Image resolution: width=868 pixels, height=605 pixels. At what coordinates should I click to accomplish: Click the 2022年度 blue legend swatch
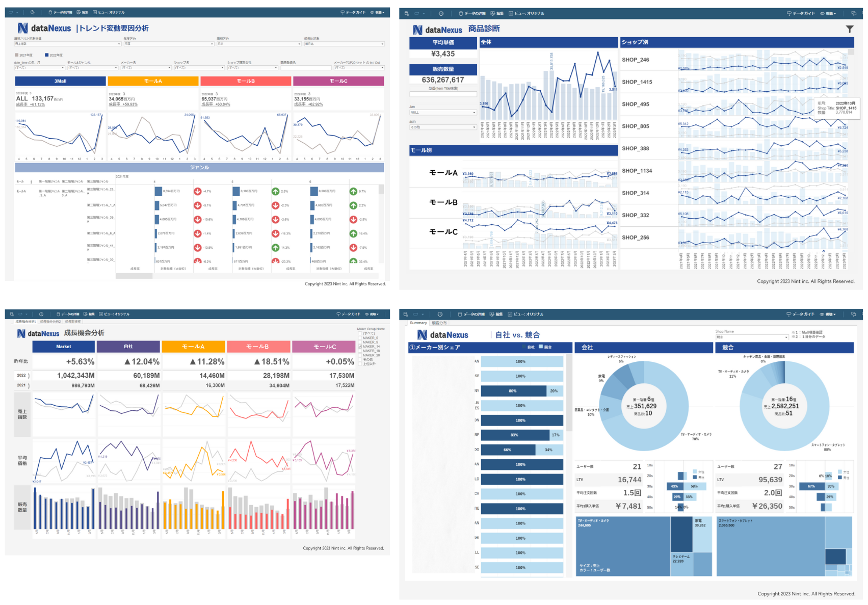pyautogui.click(x=47, y=55)
